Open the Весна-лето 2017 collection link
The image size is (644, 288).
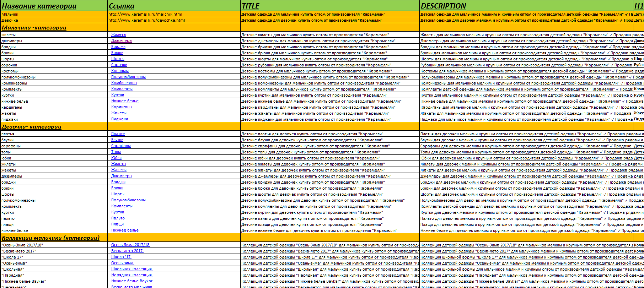127,251
